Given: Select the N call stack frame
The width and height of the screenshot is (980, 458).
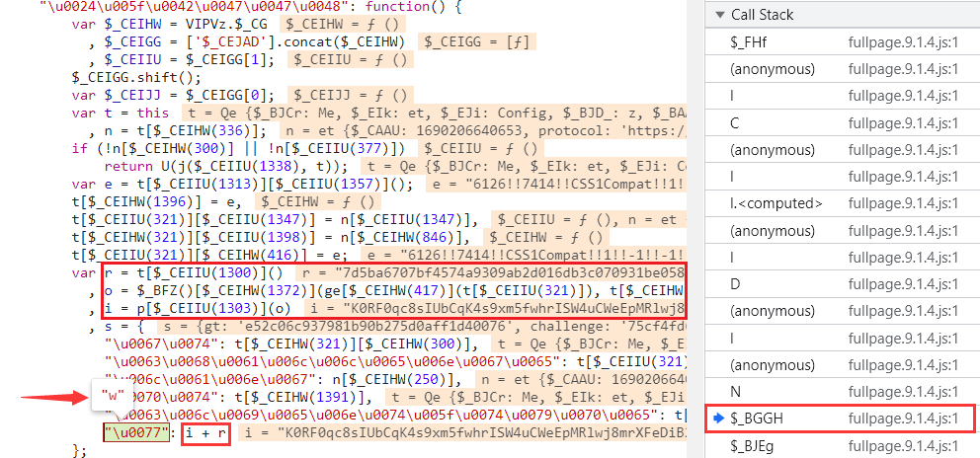Looking at the screenshot, I should pos(735,392).
